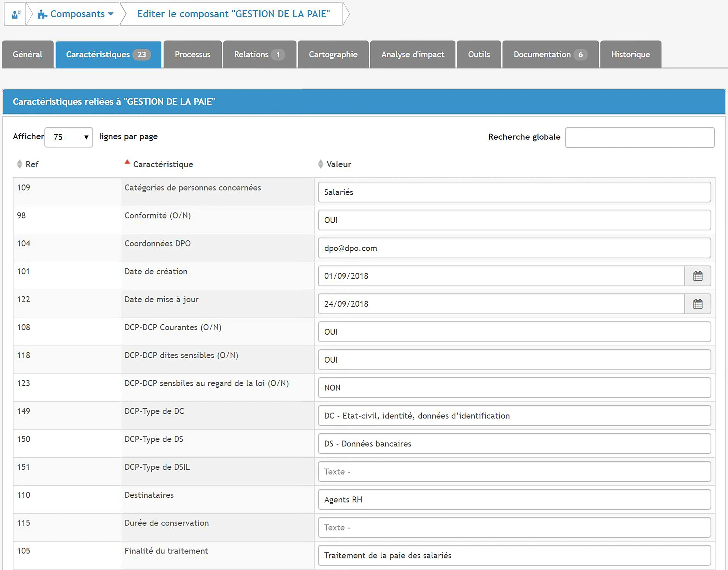Image resolution: width=728 pixels, height=570 pixels.
Task: Select the Caractéristiques tab
Action: click(109, 54)
